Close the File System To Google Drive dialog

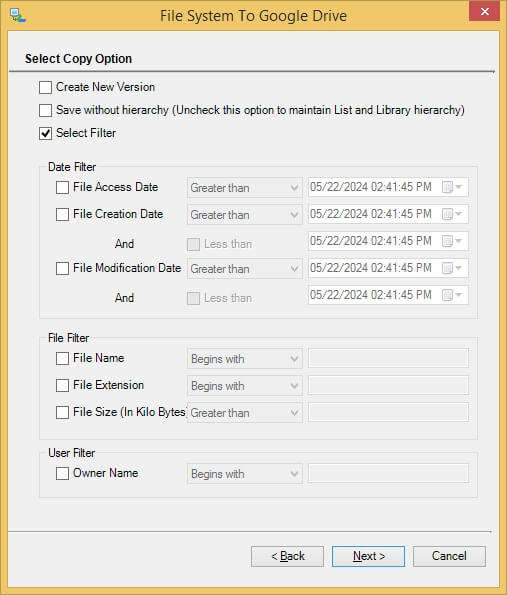(x=484, y=11)
